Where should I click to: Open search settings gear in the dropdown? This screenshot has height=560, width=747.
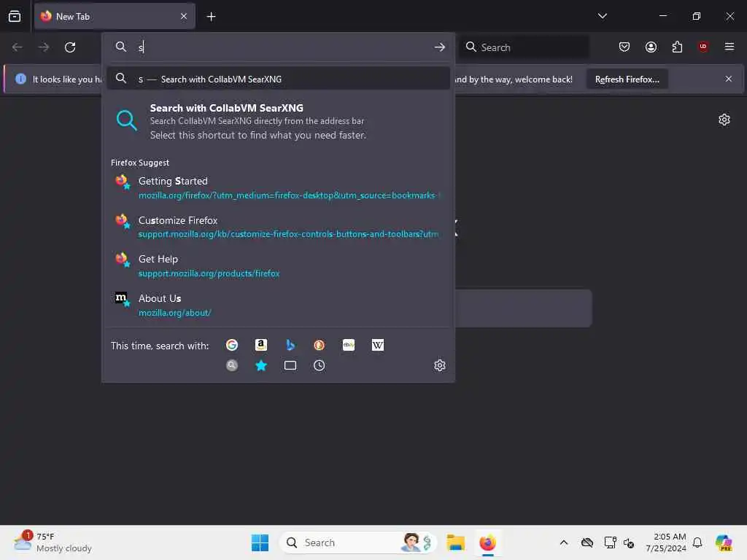point(440,365)
